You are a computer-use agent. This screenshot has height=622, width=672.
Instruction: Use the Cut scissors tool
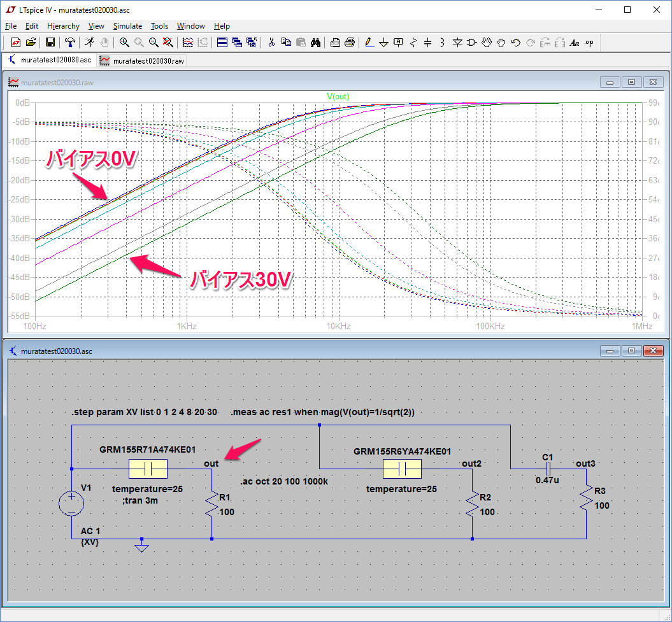coord(271,43)
